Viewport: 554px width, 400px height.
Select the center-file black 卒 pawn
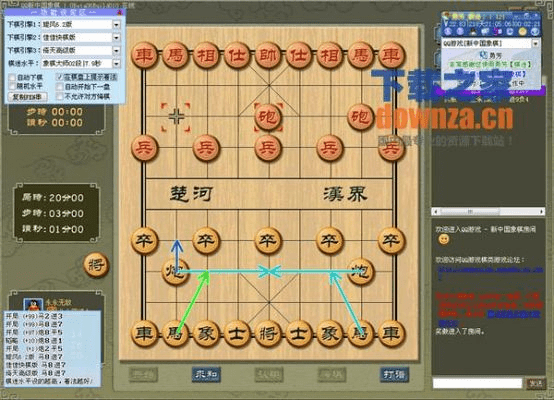pyautogui.click(x=268, y=241)
